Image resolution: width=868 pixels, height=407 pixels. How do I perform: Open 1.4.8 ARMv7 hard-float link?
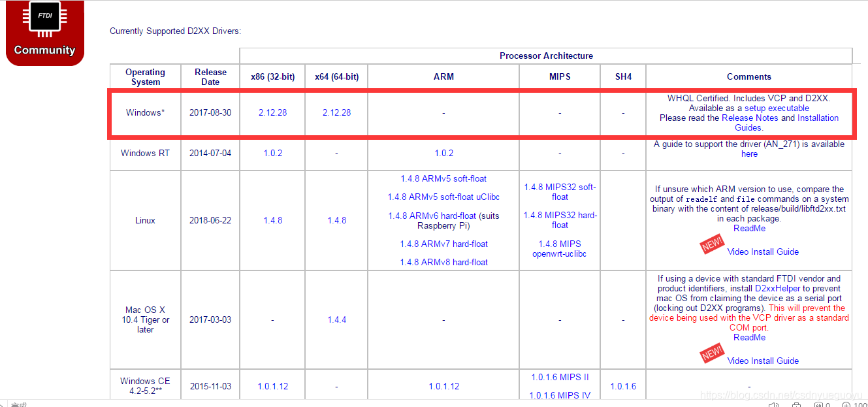tap(443, 244)
